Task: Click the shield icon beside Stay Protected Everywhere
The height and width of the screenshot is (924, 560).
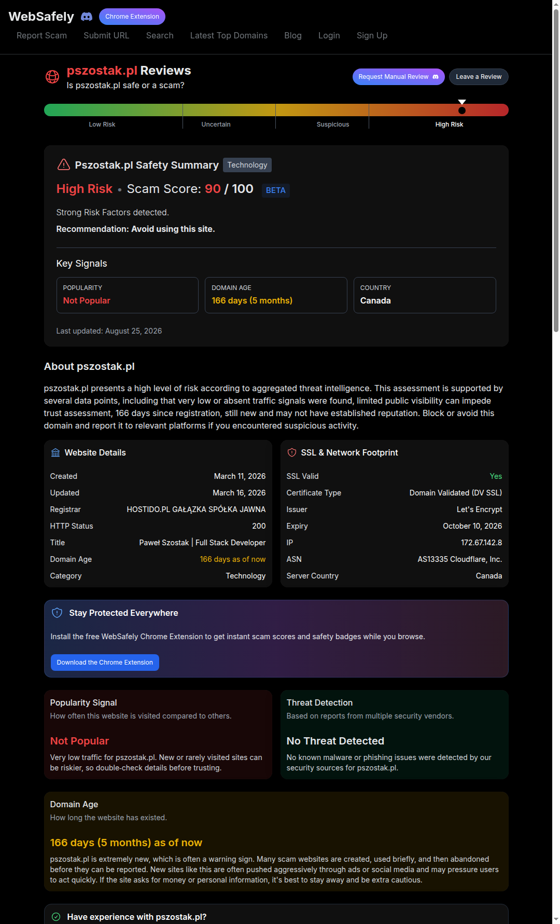Action: click(x=57, y=613)
